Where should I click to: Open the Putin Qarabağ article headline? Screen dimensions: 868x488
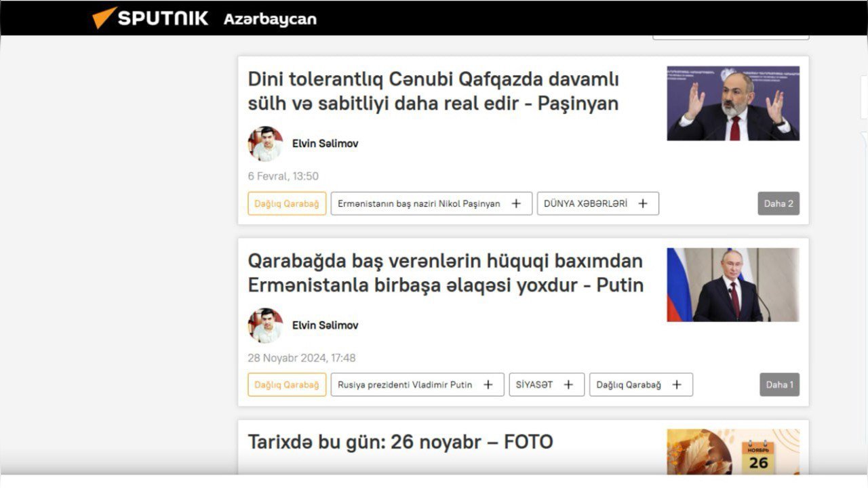tap(445, 272)
